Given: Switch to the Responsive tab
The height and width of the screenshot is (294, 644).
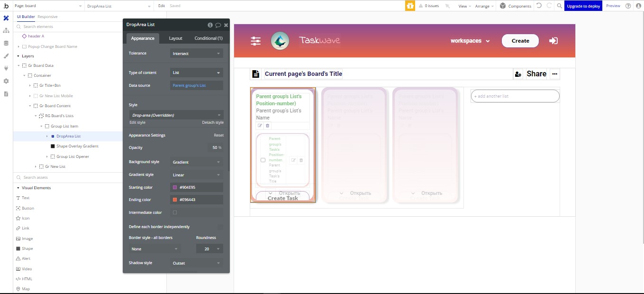Looking at the screenshot, I should pos(47,17).
